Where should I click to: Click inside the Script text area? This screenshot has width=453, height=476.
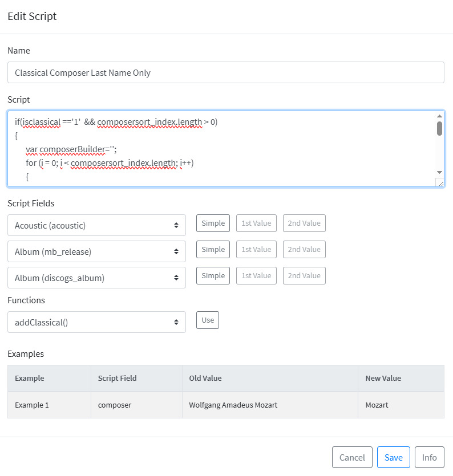tap(222, 149)
